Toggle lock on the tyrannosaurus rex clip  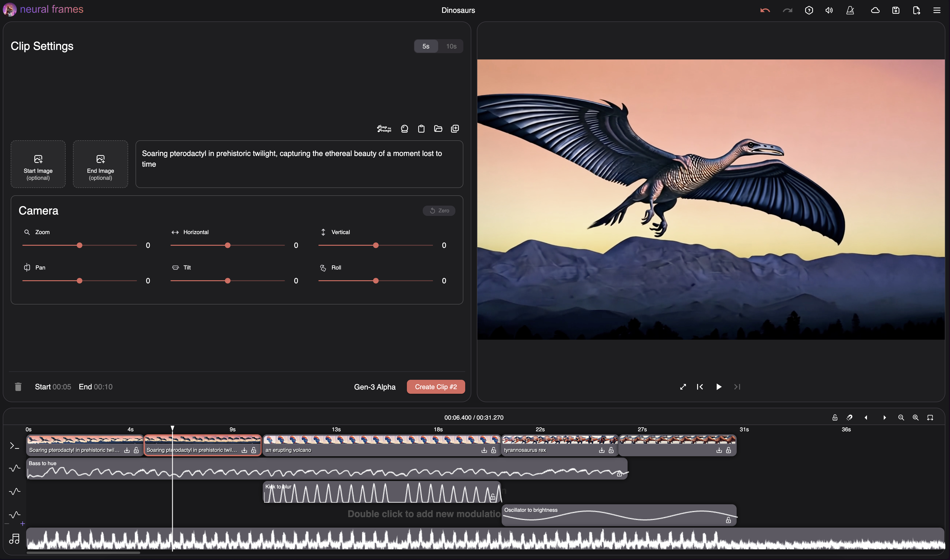(x=611, y=450)
